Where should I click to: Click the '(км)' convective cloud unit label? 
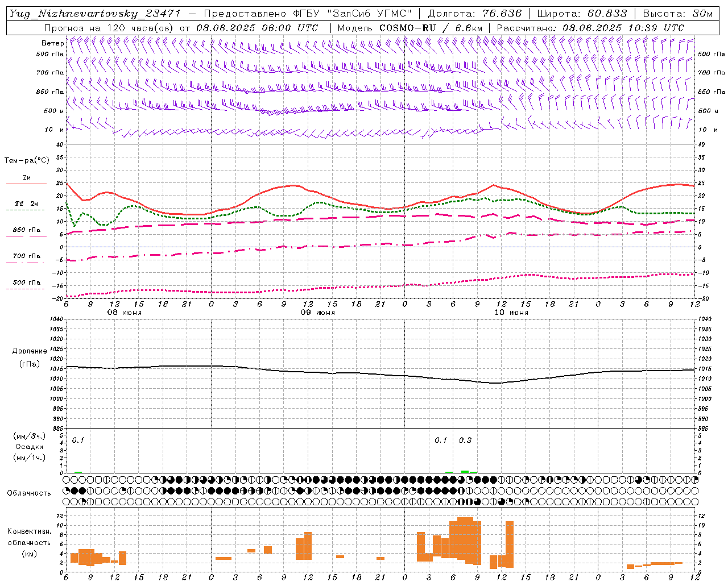tap(29, 553)
